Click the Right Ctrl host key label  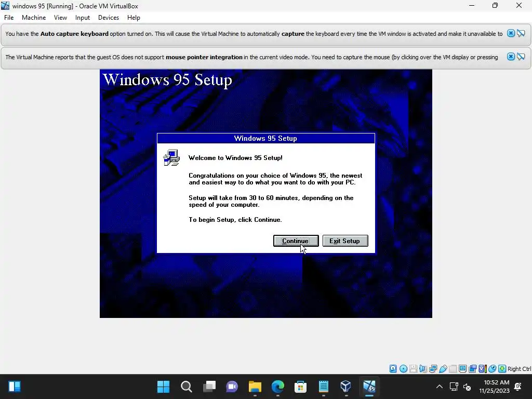click(x=519, y=369)
